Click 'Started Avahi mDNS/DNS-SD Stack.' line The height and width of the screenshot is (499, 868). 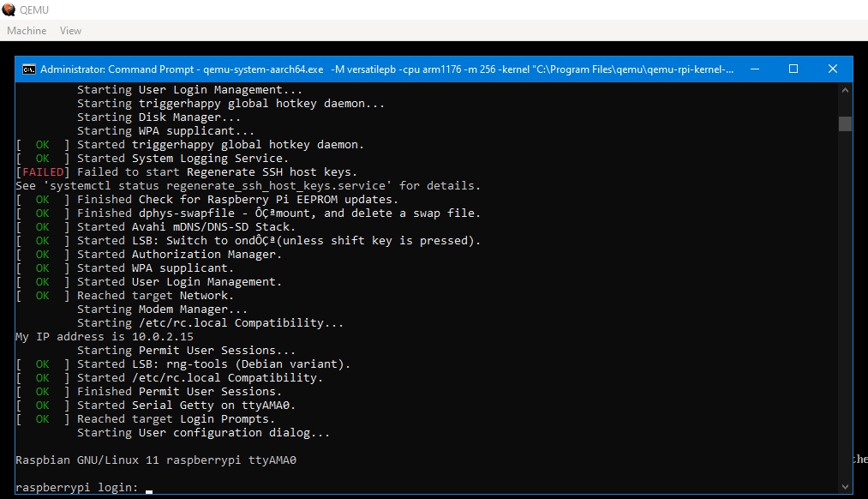click(186, 227)
